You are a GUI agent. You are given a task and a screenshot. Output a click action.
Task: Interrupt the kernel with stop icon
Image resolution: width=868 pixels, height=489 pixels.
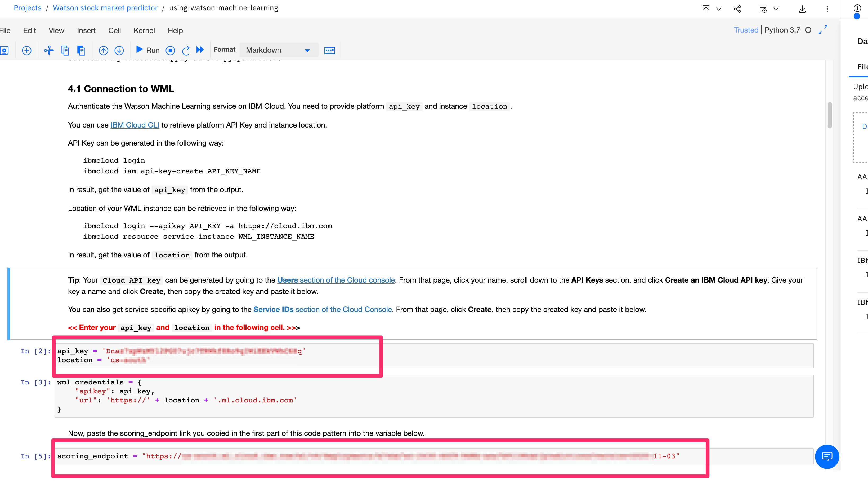pyautogui.click(x=170, y=51)
